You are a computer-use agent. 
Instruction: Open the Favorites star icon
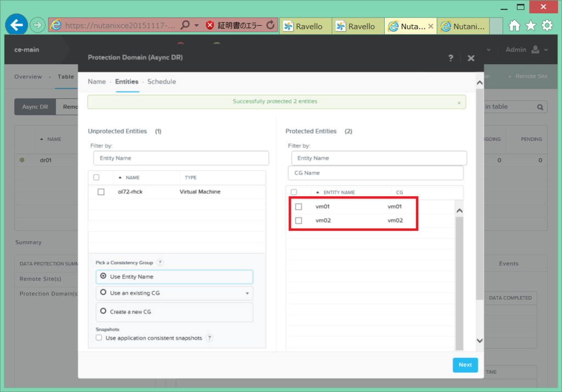click(531, 25)
